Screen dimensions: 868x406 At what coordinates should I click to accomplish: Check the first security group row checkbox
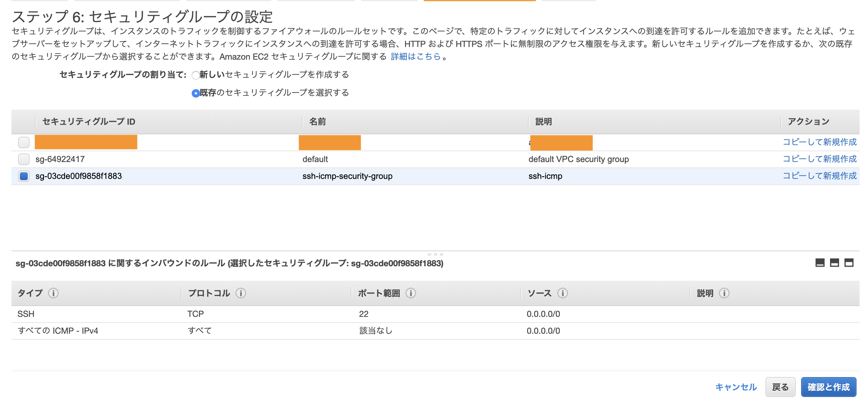coord(24,142)
